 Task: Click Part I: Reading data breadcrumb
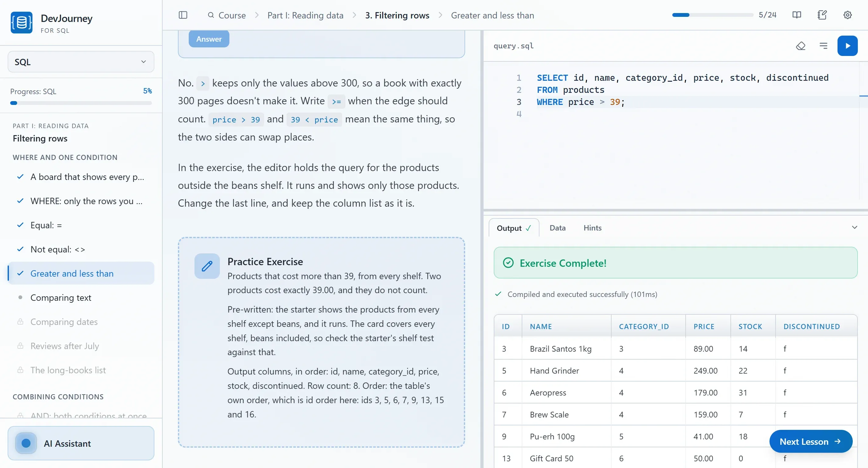click(305, 15)
